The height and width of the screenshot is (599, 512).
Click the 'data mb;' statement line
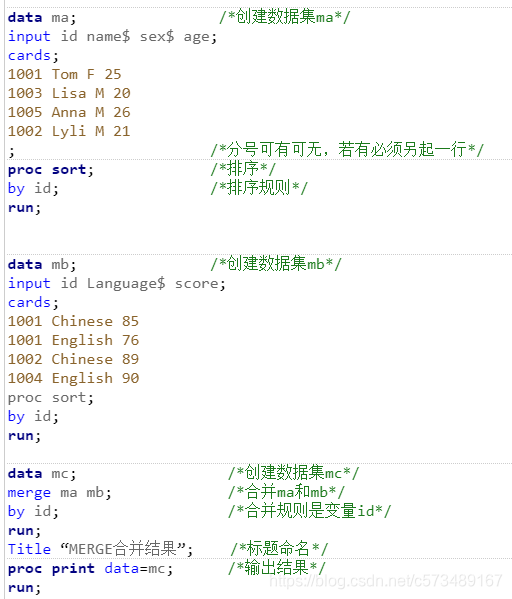(42, 264)
